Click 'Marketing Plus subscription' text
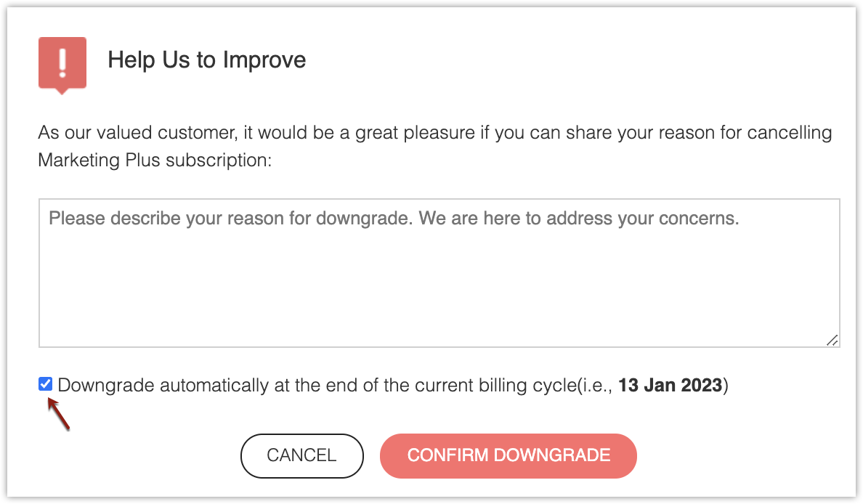Screen dimensions: 863x504 154,160
